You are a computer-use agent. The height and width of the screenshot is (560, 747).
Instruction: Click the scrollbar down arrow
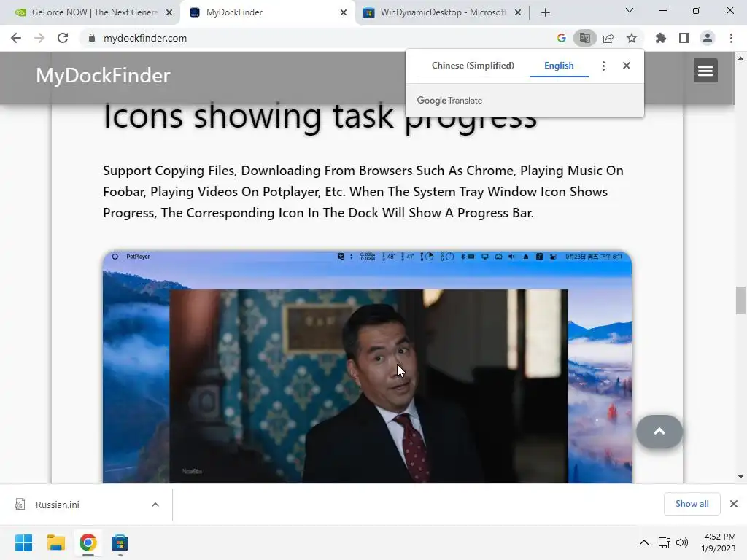740,477
